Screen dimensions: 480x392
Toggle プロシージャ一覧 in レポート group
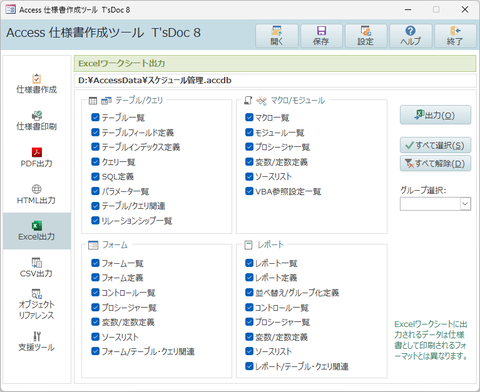249,322
